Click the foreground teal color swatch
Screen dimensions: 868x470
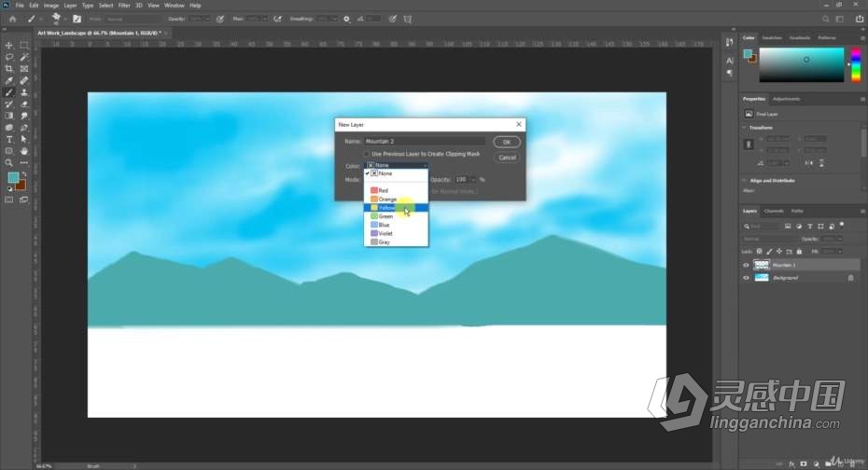13,177
